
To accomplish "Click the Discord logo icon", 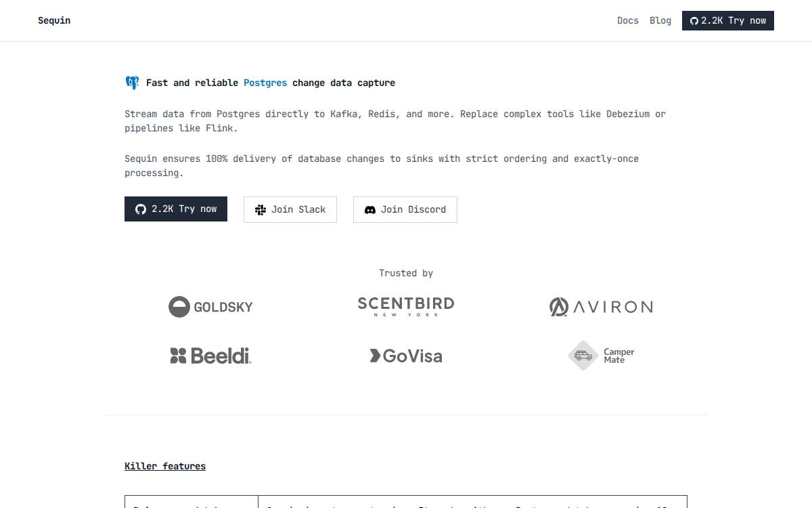I will pyautogui.click(x=370, y=210).
